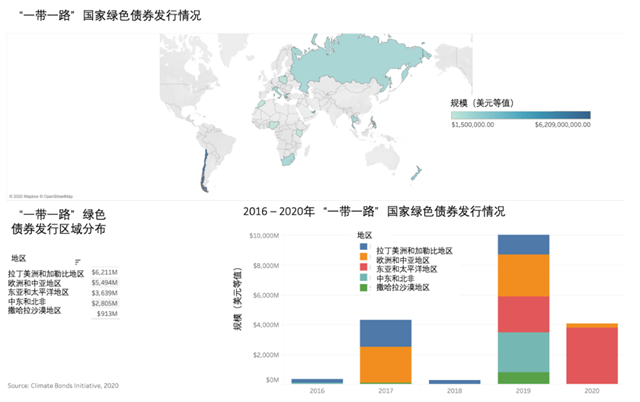Click the green segment of the 2019 bar

pyautogui.click(x=523, y=378)
